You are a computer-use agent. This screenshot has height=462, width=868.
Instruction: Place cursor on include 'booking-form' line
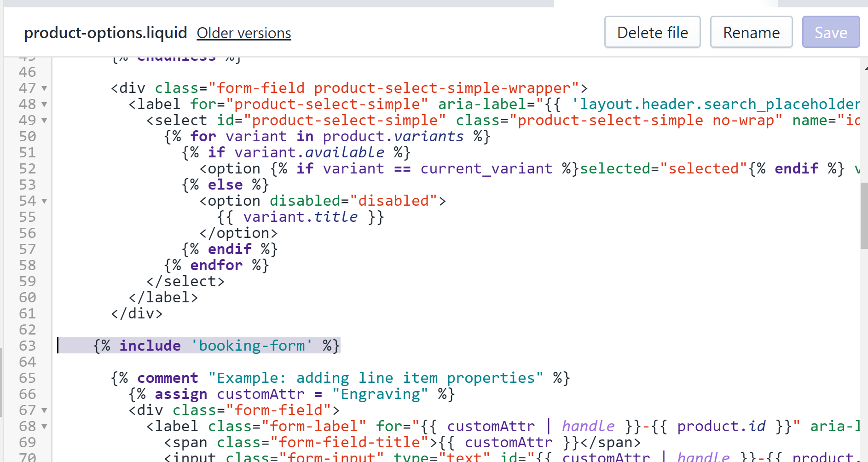(x=216, y=346)
